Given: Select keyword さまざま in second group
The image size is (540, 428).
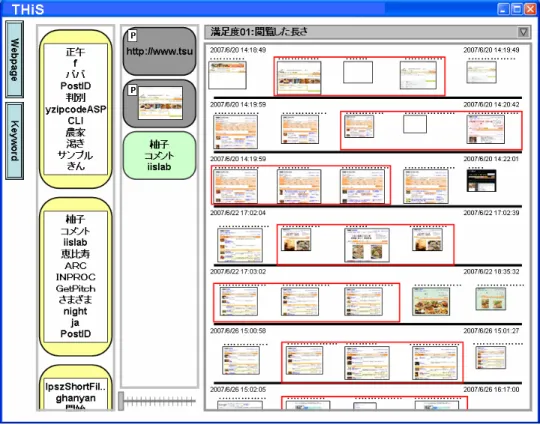Looking at the screenshot, I should [75, 300].
